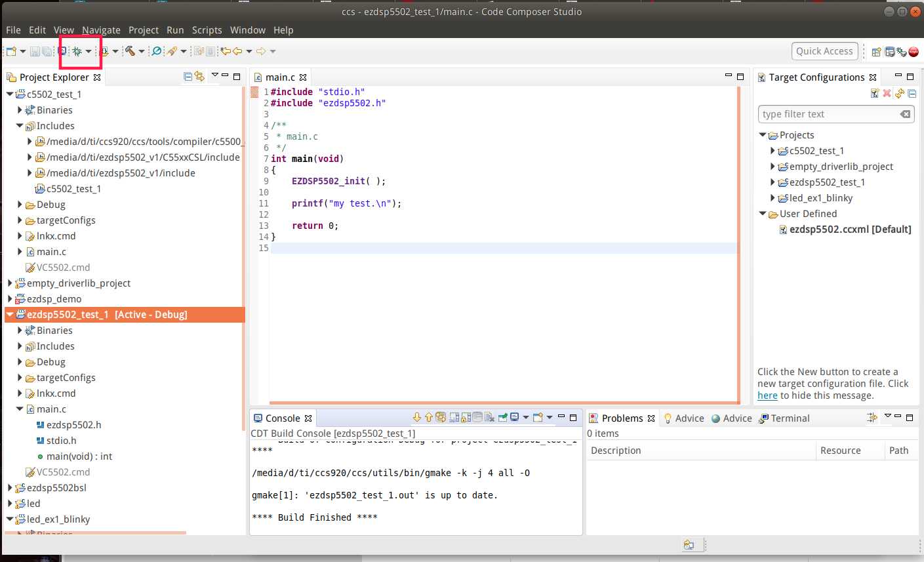Open New wizard dropdown arrow
Screen dimensions: 924x562
tap(23, 51)
